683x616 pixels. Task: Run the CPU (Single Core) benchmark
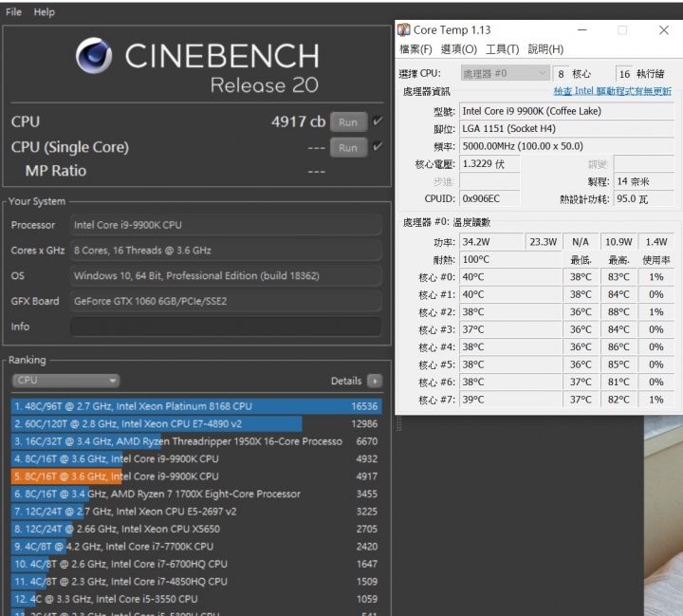(348, 148)
